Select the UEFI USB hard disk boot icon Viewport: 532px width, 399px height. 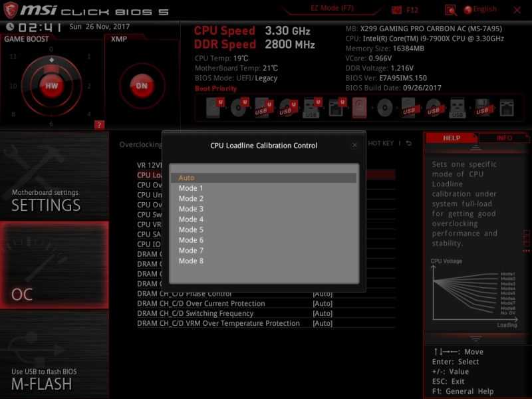click(x=263, y=108)
